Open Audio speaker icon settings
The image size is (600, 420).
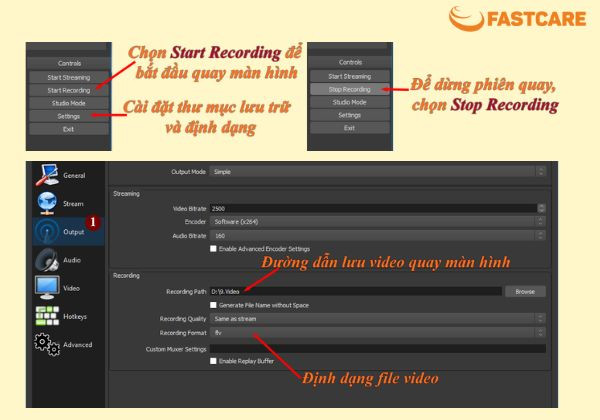(47, 260)
